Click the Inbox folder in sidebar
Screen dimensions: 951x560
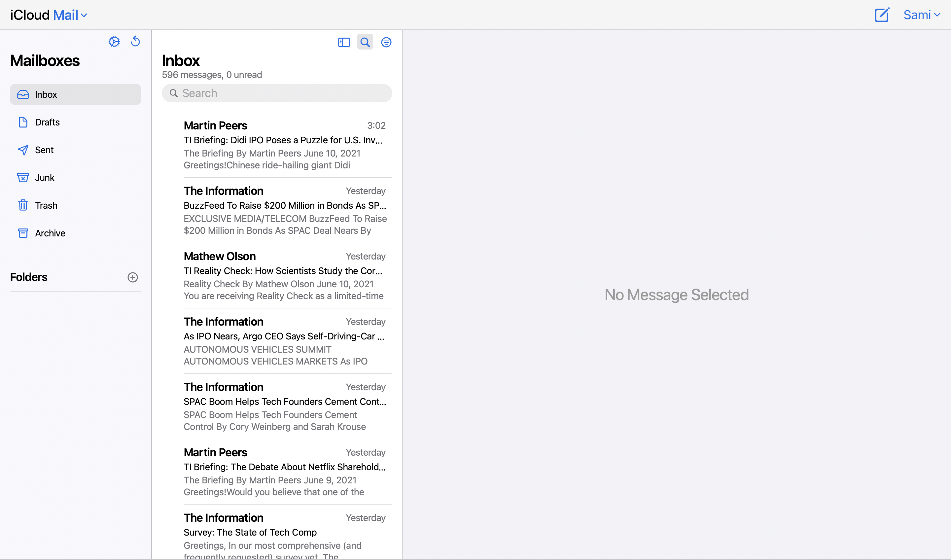tap(75, 94)
